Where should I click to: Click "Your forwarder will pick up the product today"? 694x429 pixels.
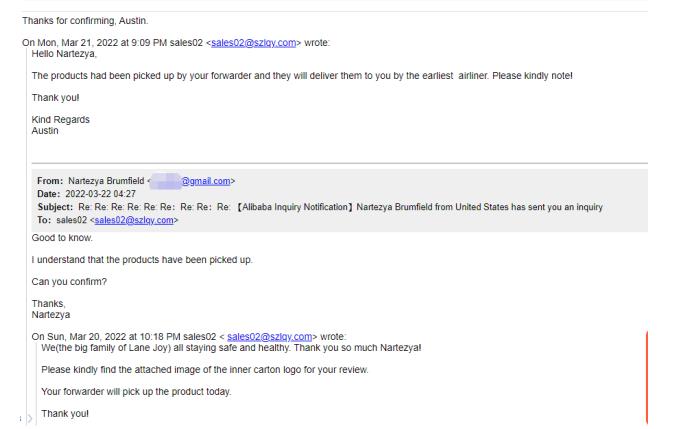tap(136, 392)
